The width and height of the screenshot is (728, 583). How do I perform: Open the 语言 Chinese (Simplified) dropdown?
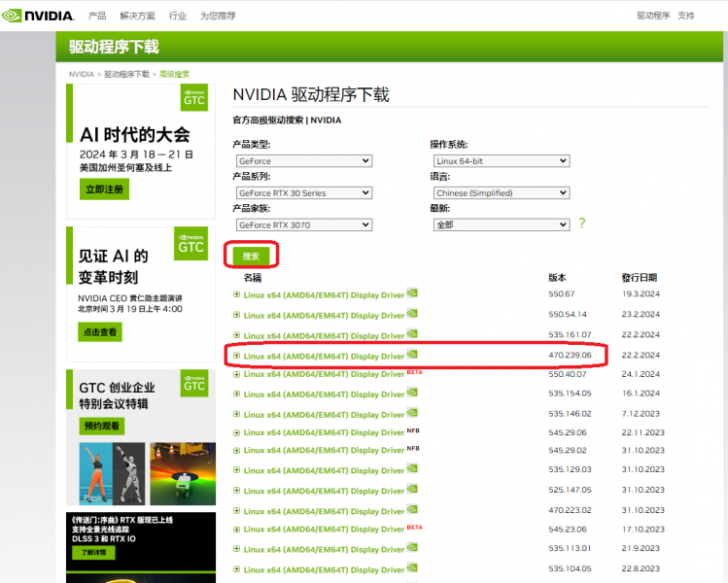click(x=502, y=193)
